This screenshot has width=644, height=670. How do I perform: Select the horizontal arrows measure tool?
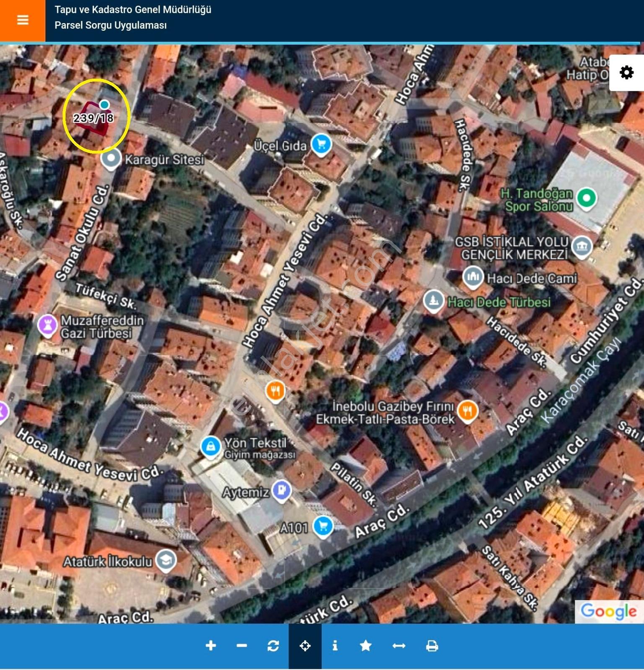click(x=398, y=646)
